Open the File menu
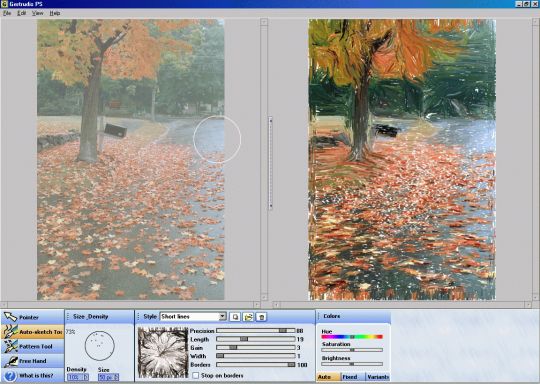This screenshot has height=384, width=540. (x=7, y=13)
